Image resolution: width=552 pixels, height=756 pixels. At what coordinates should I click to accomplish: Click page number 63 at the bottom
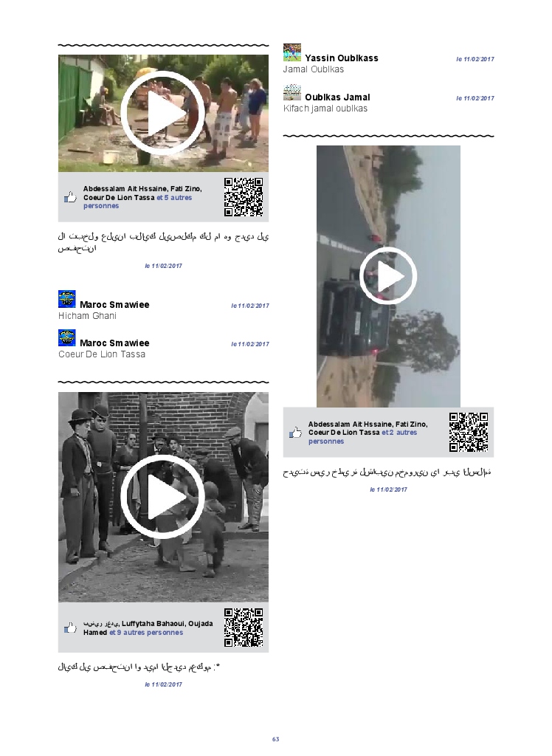(276, 739)
